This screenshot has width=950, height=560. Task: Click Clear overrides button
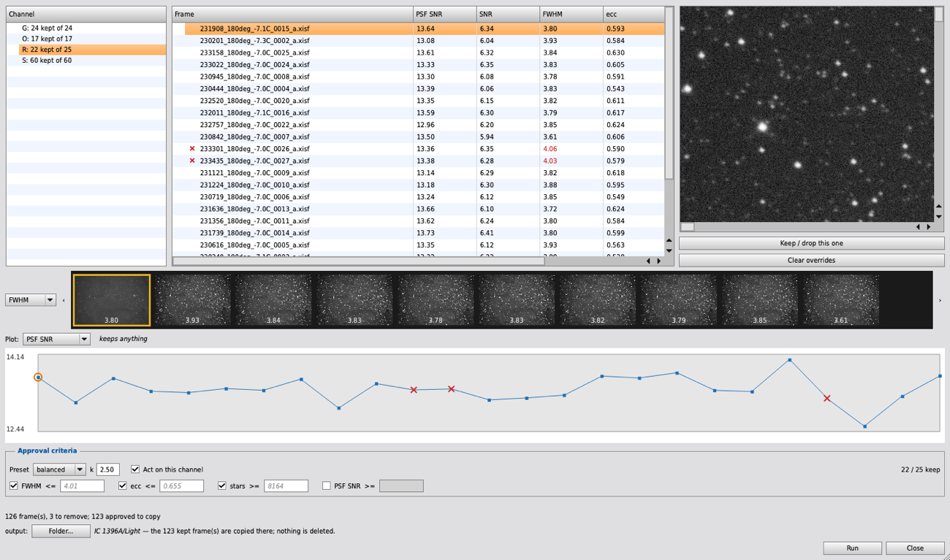811,261
